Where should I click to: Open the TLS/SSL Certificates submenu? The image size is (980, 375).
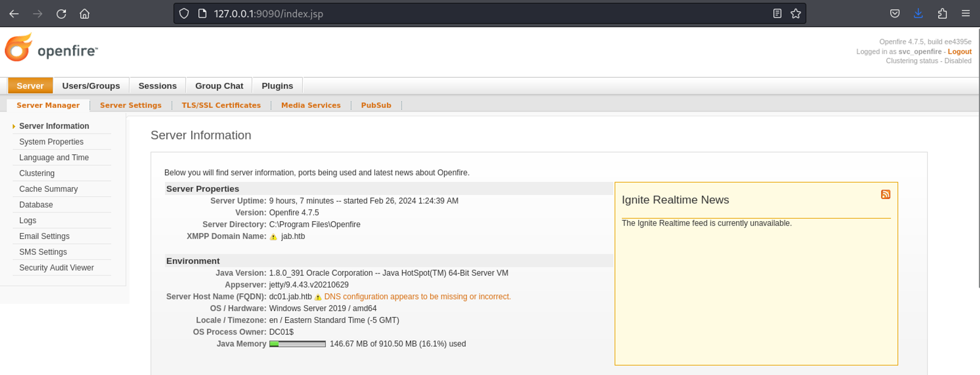pyautogui.click(x=221, y=105)
